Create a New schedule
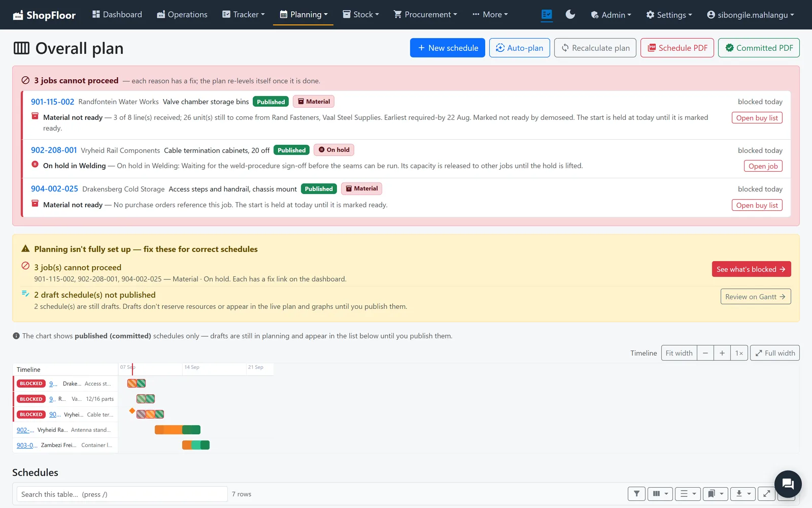This screenshot has width=812, height=508. [448, 48]
